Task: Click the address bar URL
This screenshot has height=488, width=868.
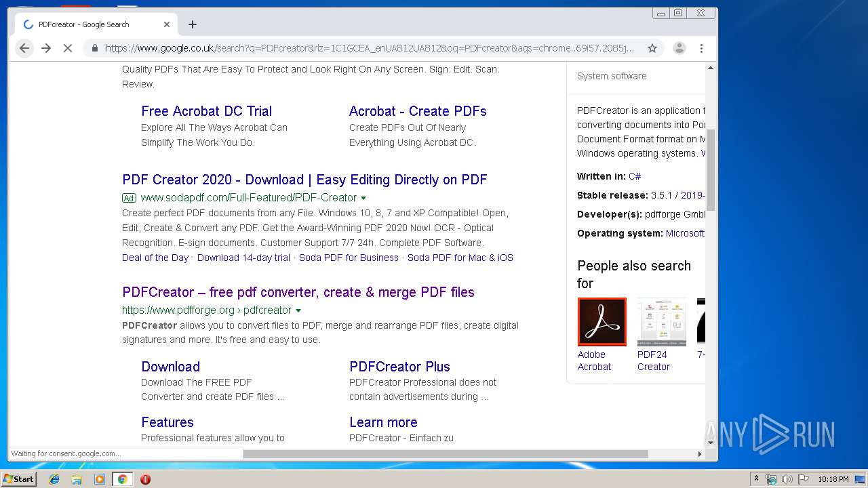Action: point(370,48)
